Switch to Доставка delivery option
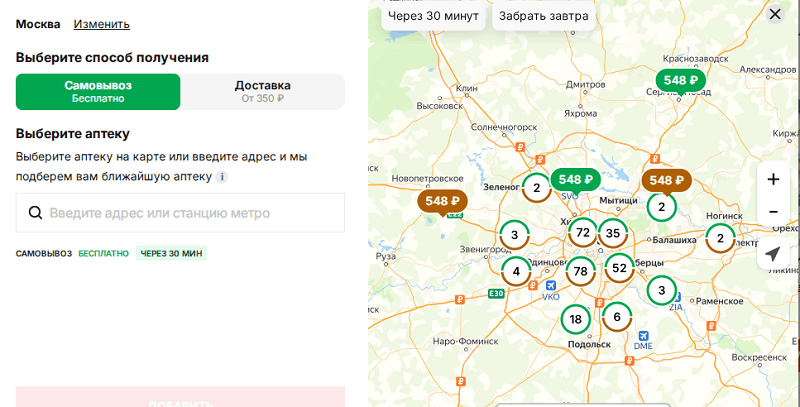800x407 pixels. [262, 92]
